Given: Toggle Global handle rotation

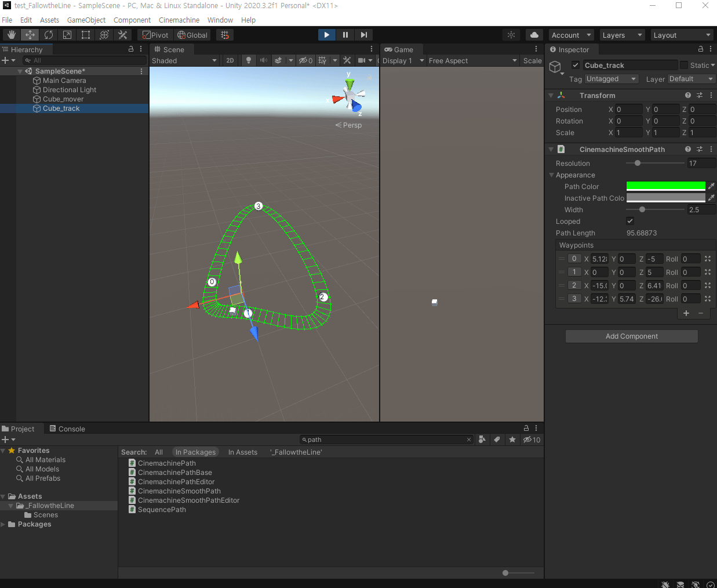Looking at the screenshot, I should pyautogui.click(x=192, y=35).
